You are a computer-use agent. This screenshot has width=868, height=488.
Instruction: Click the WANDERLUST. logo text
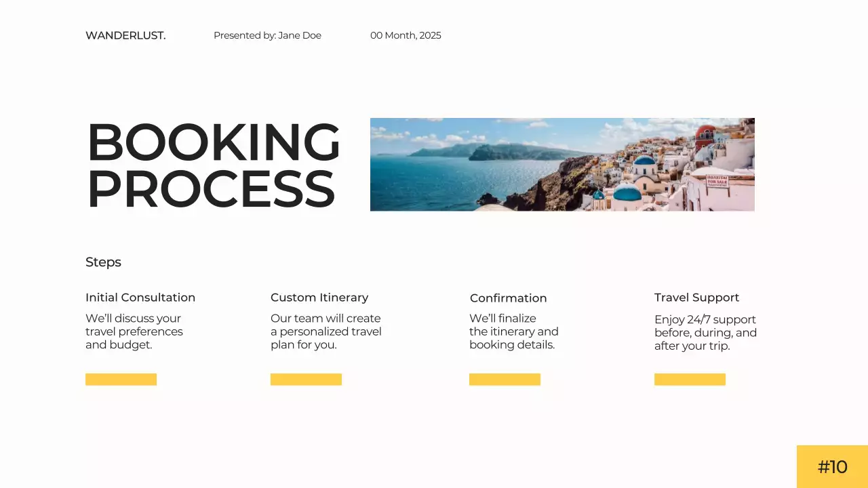point(125,35)
